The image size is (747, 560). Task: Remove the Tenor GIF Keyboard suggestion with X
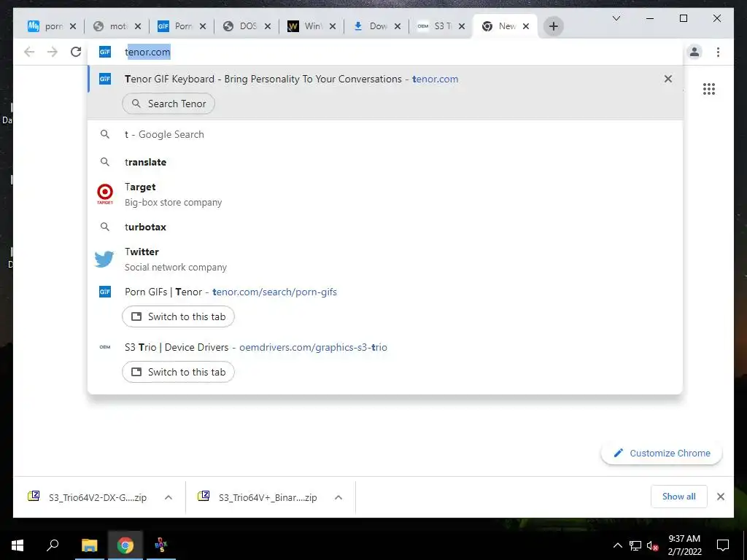tap(668, 79)
